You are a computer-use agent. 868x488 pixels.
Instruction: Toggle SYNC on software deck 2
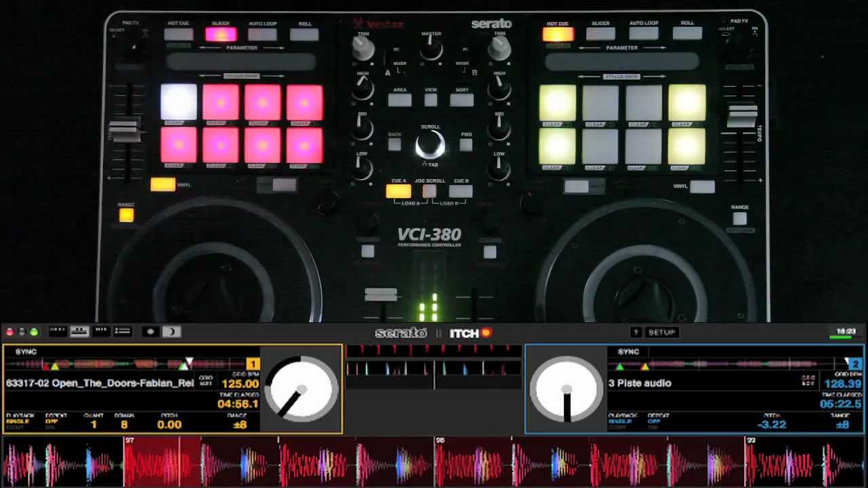coord(628,352)
